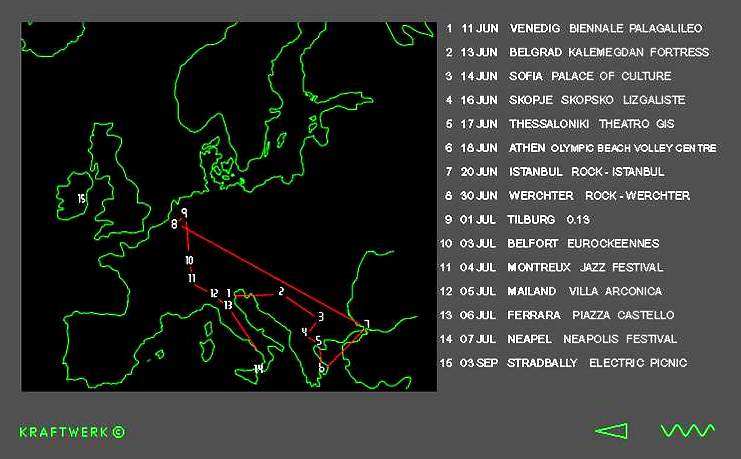Select map marker 2 at Belgrade
Viewport: 741px width, 459px height.
pos(282,292)
